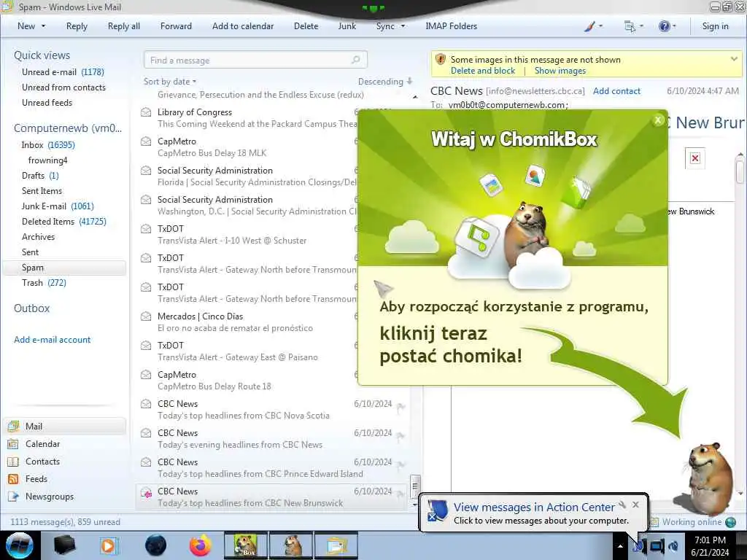This screenshot has width=747, height=560.
Task: Open the media player taskbar icon
Action: (x=109, y=545)
